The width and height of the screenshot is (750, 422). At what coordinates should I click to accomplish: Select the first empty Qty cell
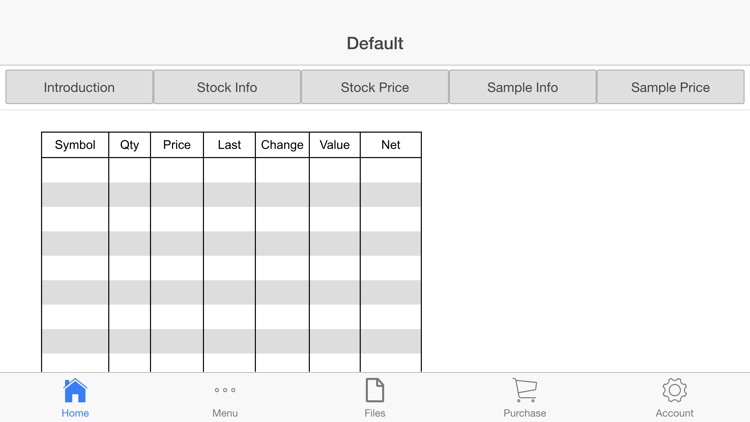[130, 170]
